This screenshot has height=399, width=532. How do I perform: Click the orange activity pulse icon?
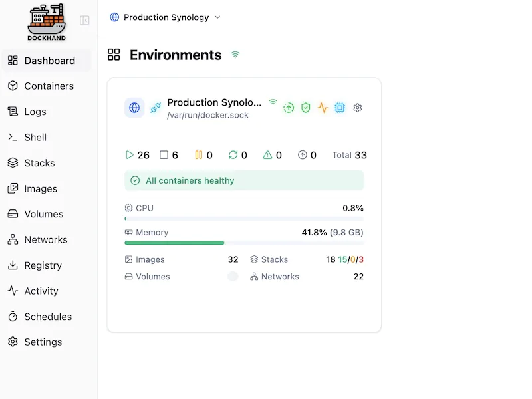(323, 108)
